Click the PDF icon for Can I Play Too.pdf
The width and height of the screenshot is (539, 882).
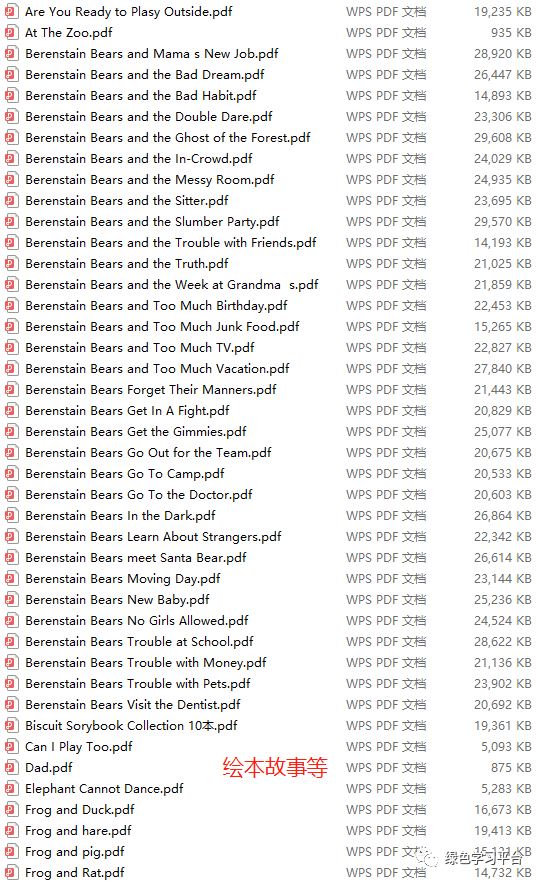click(x=11, y=746)
